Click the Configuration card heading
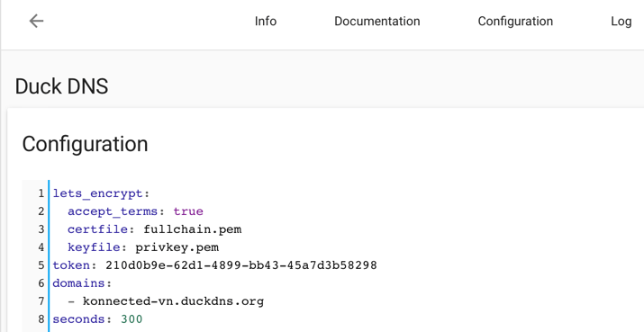The height and width of the screenshot is (332, 644). tap(85, 144)
